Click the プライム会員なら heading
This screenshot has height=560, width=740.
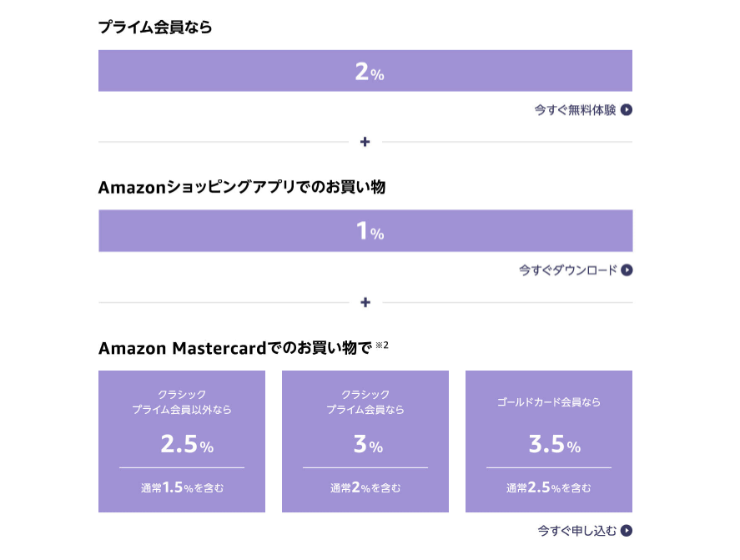click(155, 27)
